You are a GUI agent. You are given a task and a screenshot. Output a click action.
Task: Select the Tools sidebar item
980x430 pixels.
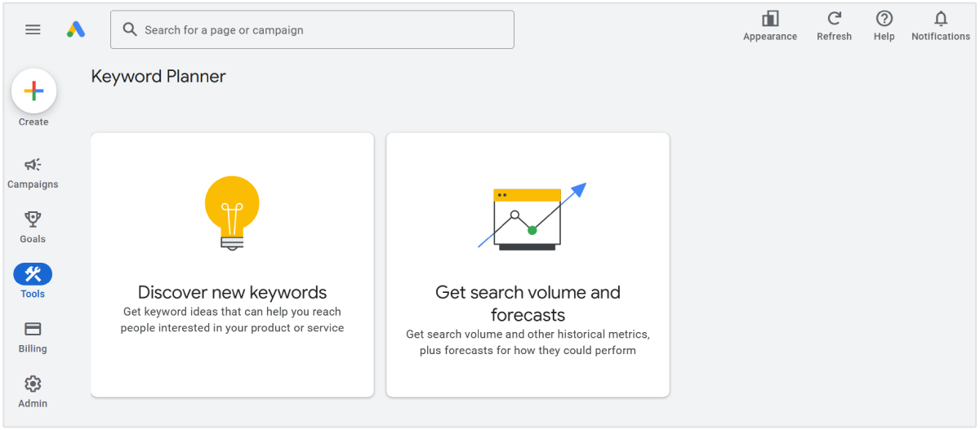33,281
